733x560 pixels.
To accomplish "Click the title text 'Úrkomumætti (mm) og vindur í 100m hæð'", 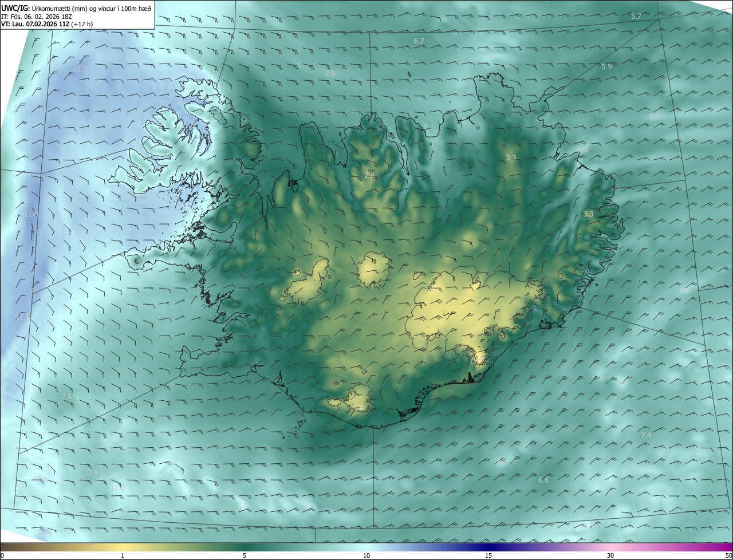I will (90, 8).
